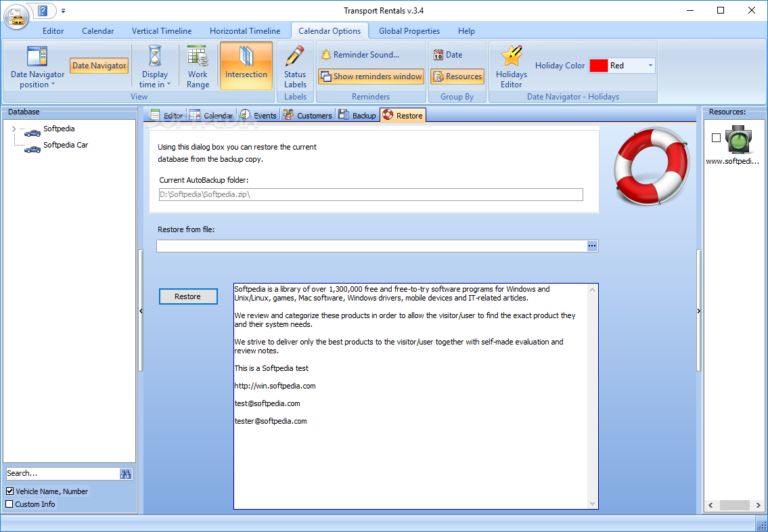Open the Display time in dropdown arrow
The image size is (768, 532).
click(168, 85)
